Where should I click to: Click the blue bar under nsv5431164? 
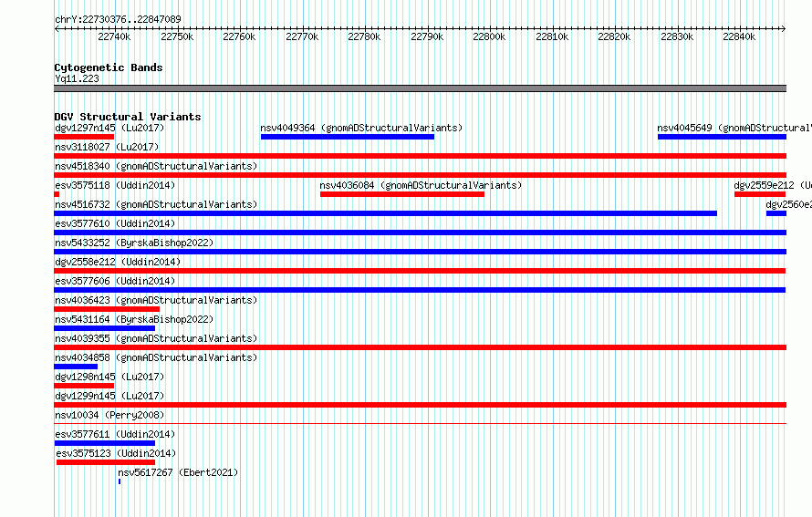click(x=105, y=328)
